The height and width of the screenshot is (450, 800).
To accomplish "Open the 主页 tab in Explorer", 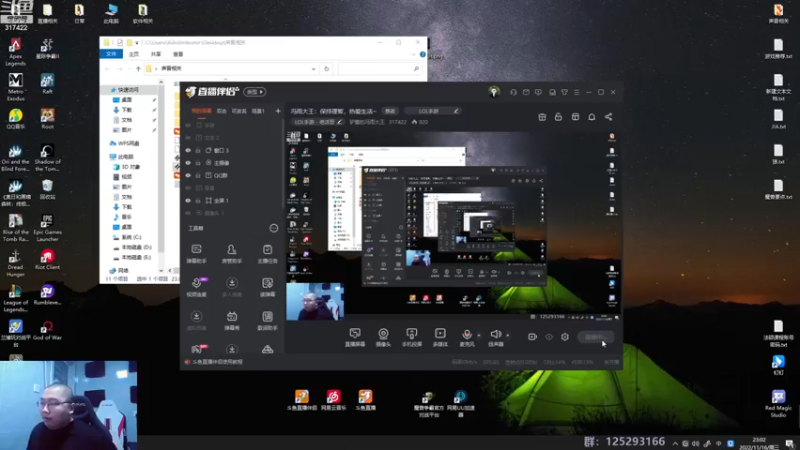I will coord(134,54).
